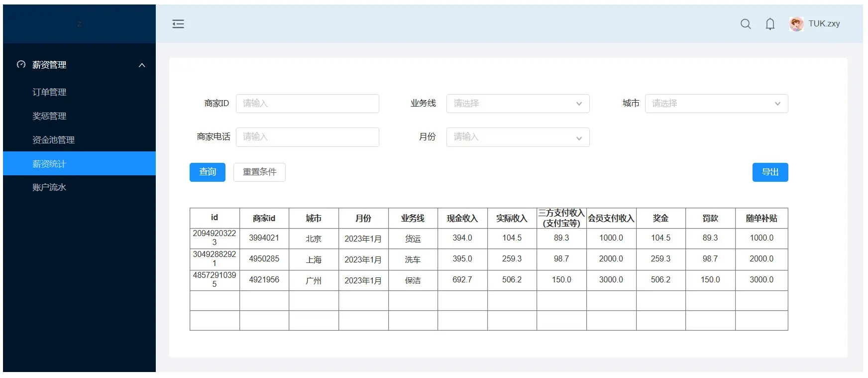Click the hamburger menu collapse icon
Viewport: 868px width, 378px height.
click(178, 24)
